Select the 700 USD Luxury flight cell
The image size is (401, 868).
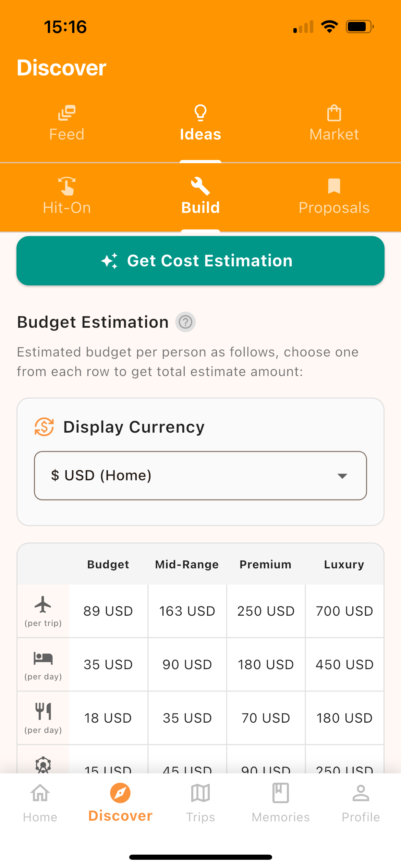(344, 611)
